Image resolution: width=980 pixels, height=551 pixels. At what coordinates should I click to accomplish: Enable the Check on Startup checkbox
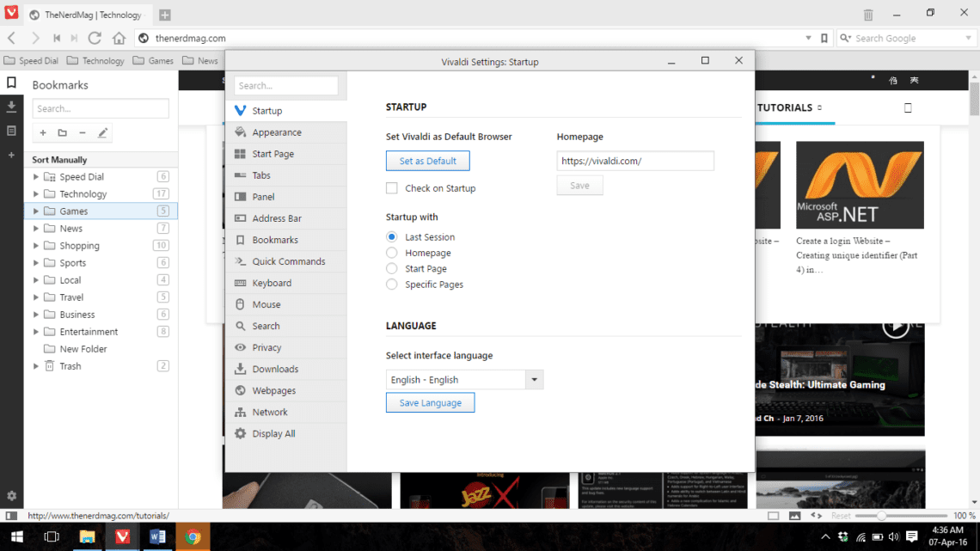tap(392, 187)
